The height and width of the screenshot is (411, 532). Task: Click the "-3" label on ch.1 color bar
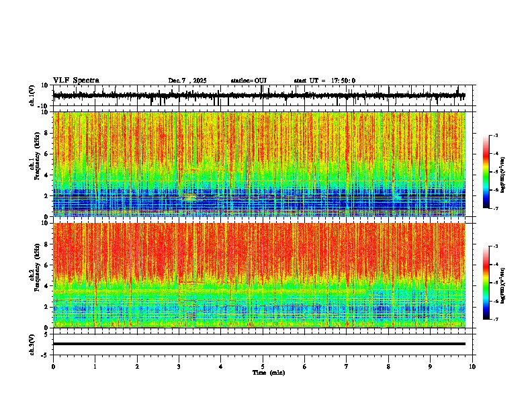pyautogui.click(x=495, y=136)
